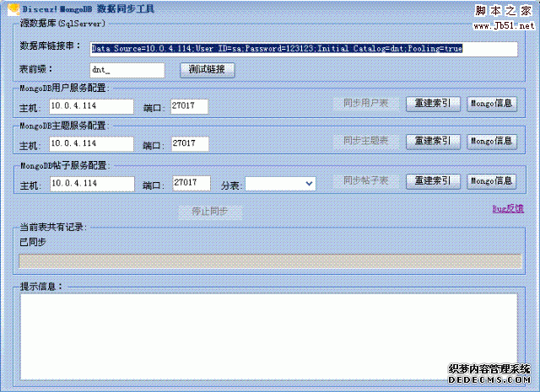Click the user service host field
Screen dimensions: 540x392
click(91, 106)
